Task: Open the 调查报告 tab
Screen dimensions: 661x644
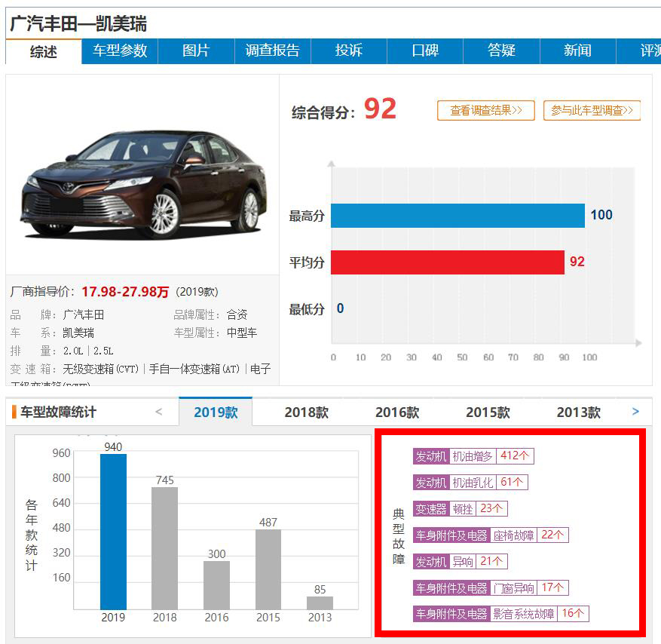Action: pyautogui.click(x=272, y=51)
